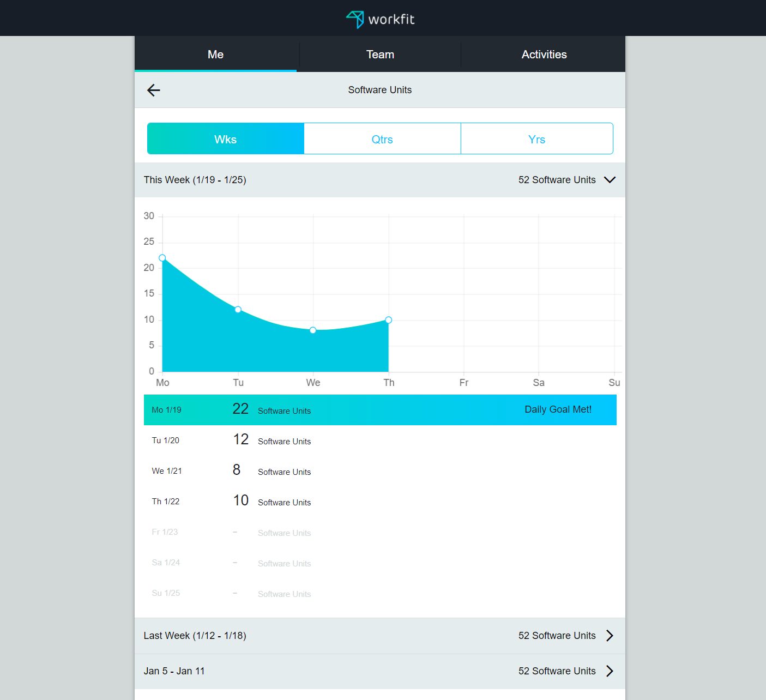Click Wednesday data point on chart
The width and height of the screenshot is (766, 700).
coord(313,330)
